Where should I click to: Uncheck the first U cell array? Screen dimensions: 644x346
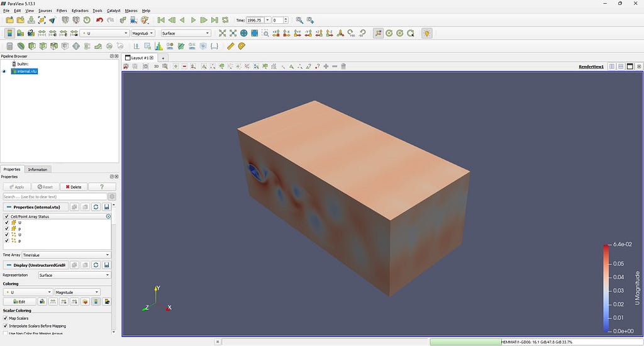point(6,222)
